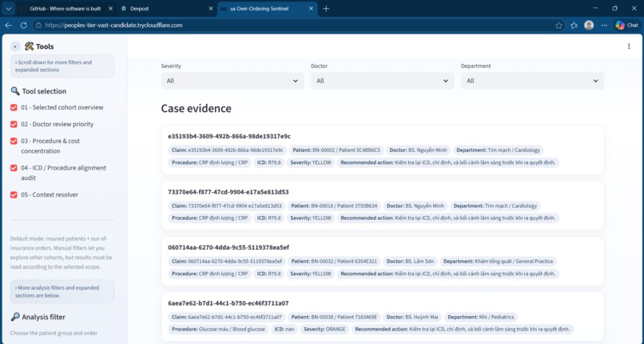The height and width of the screenshot is (344, 644).
Task: Open the tab search chevron
Action: pos(8,9)
